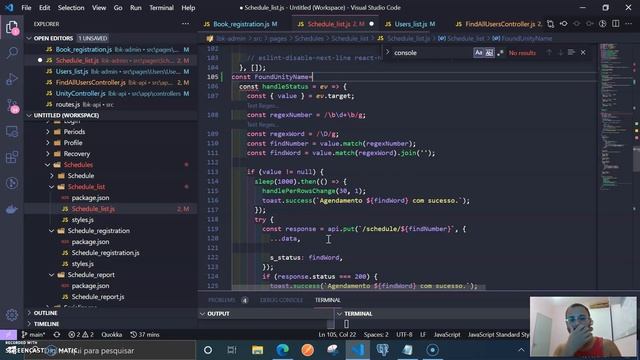
Task: Open the Run and Debug view
Action: tap(12, 79)
